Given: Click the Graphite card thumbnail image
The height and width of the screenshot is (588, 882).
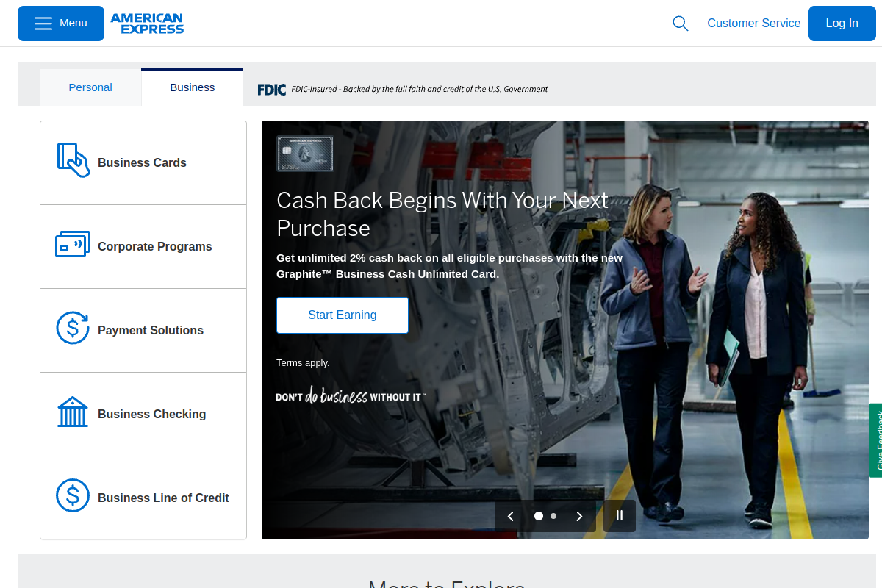Looking at the screenshot, I should click(305, 154).
